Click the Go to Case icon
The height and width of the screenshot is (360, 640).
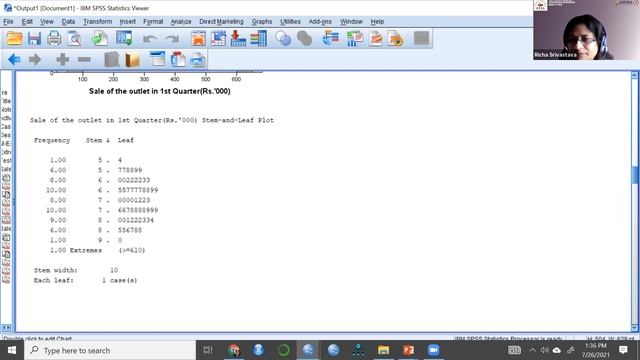[x=218, y=39]
